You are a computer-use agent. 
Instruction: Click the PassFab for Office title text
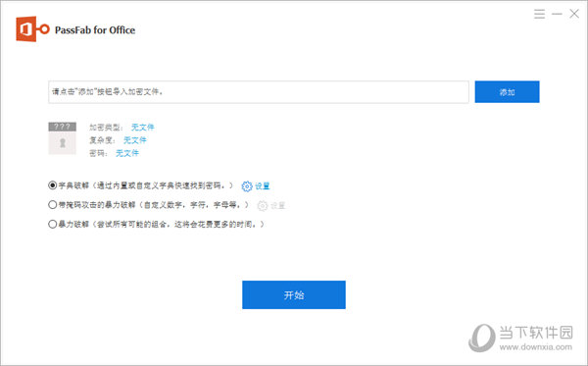(95, 30)
